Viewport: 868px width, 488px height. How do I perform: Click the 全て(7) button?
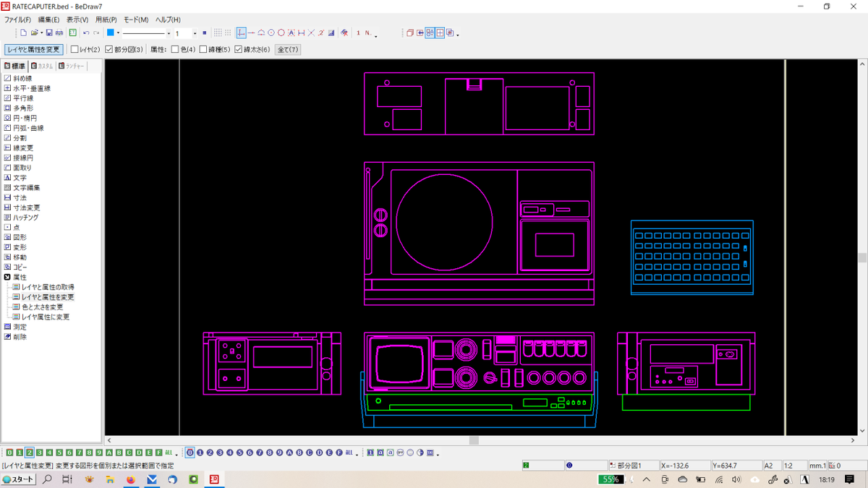(287, 50)
